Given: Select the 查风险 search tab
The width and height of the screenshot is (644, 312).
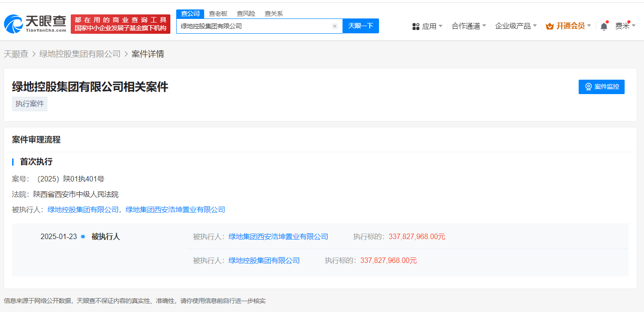Looking at the screenshot, I should tap(246, 14).
